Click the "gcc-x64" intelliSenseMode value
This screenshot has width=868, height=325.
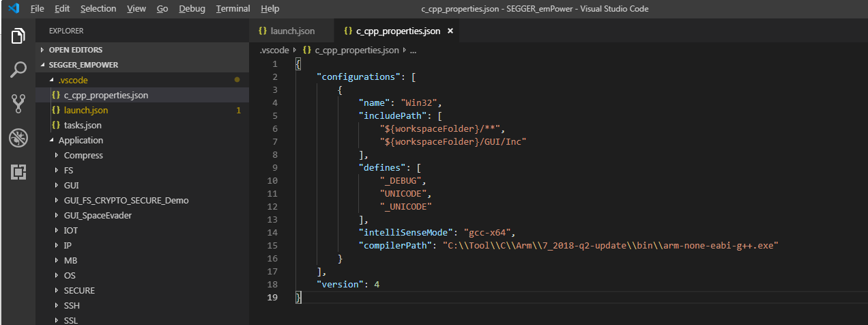488,232
